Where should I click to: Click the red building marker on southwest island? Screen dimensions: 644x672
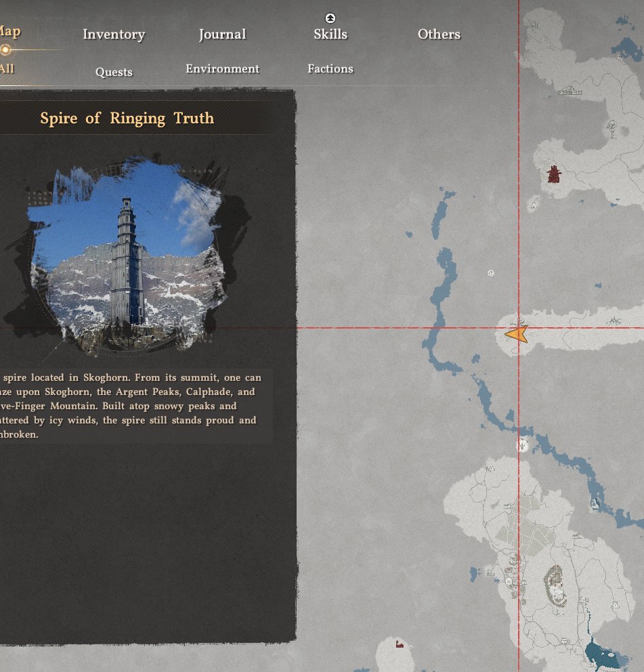coord(400,644)
